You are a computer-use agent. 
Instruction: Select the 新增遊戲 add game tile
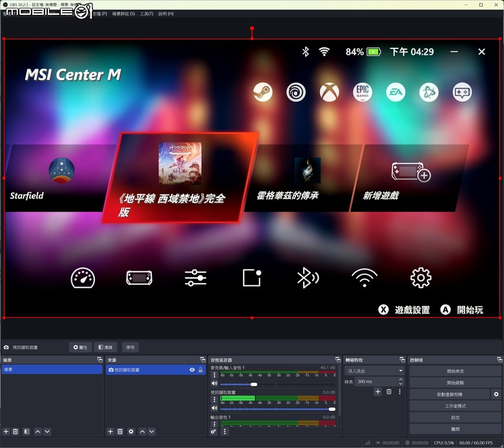(x=410, y=178)
